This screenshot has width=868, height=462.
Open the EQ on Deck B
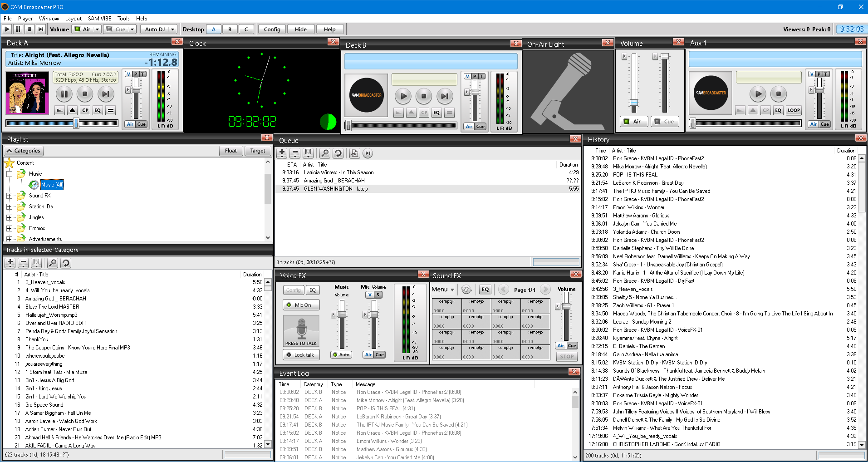point(436,113)
